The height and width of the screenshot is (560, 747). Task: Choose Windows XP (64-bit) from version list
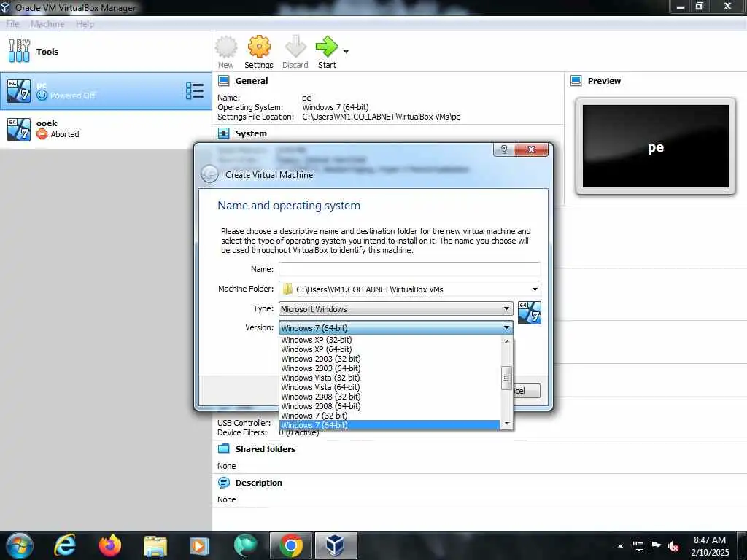[390, 349]
